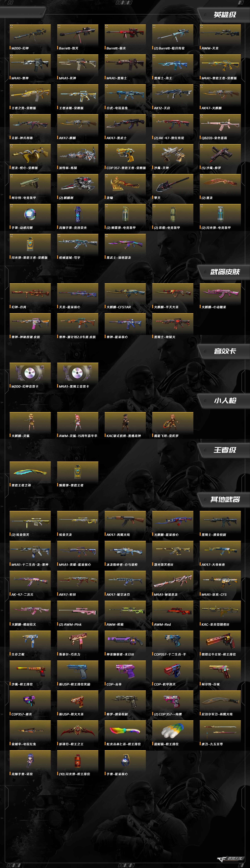Open the 音效卡 category header
The height and width of the screenshot is (868, 250).
(x=225, y=351)
